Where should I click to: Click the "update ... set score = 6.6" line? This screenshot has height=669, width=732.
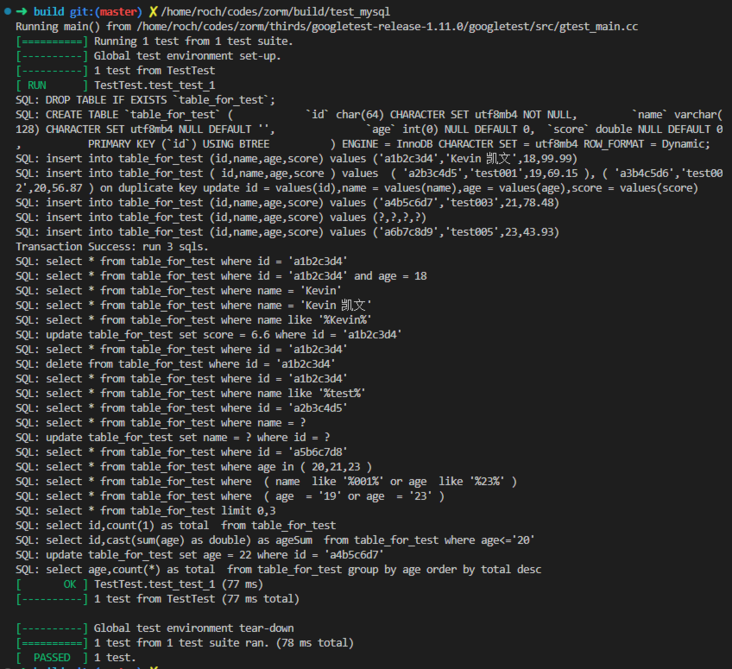pos(209,334)
